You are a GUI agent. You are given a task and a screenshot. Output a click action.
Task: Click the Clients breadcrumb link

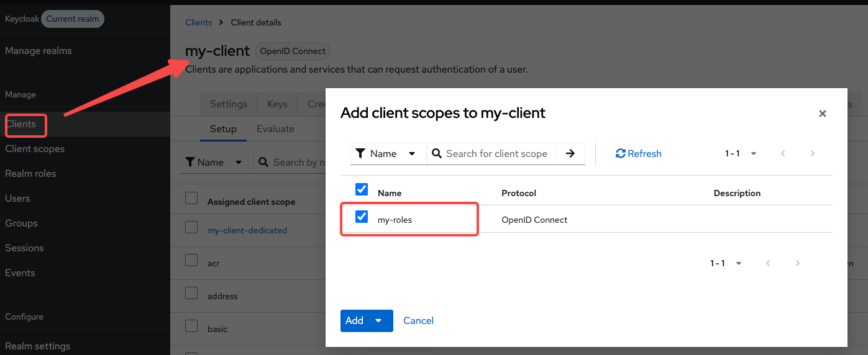(x=199, y=22)
